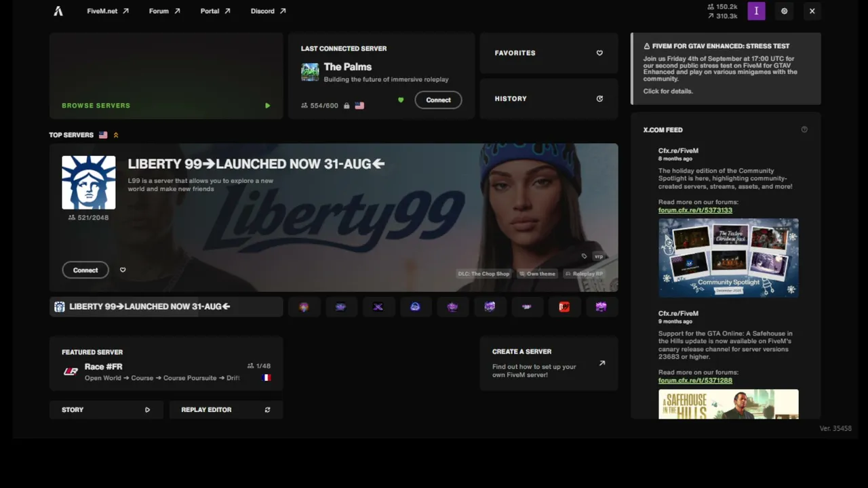Click the US flag on The Palms card
Viewport: 868px width, 488px height.
[359, 106]
